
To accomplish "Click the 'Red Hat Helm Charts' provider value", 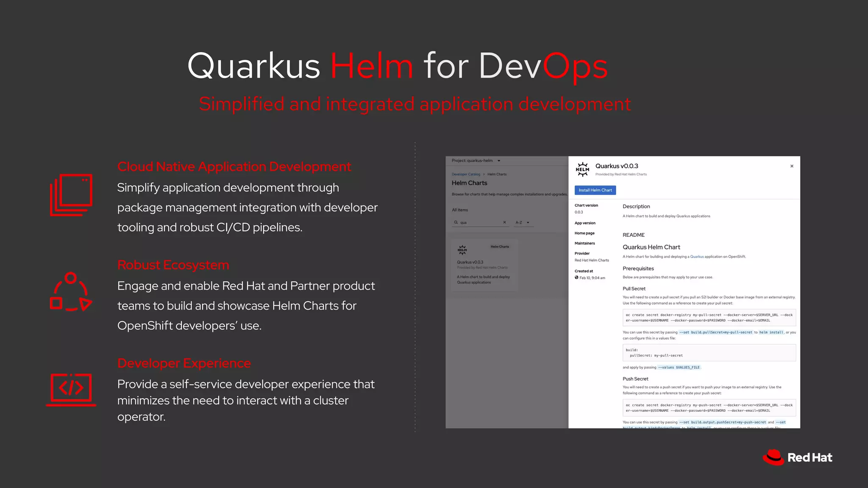I will pos(592,261).
